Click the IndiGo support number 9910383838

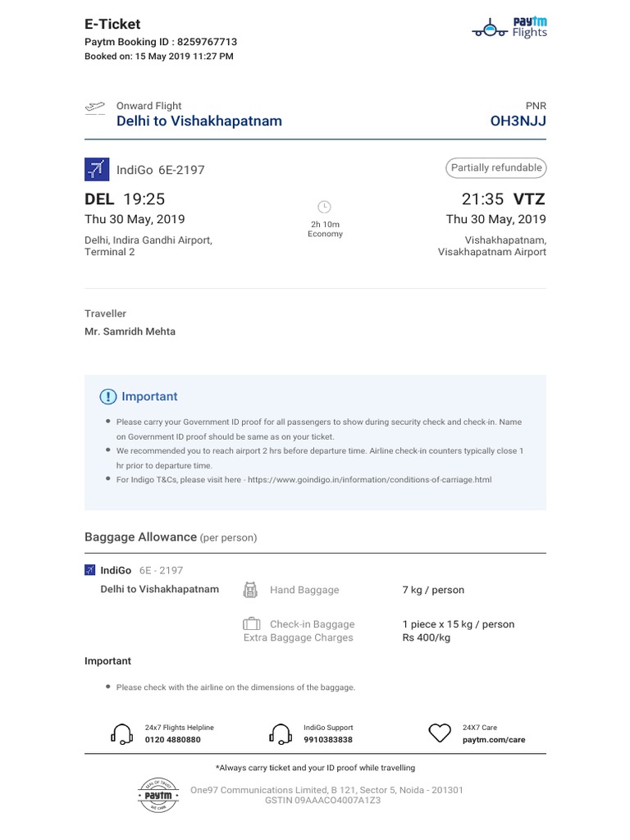pos(328,740)
